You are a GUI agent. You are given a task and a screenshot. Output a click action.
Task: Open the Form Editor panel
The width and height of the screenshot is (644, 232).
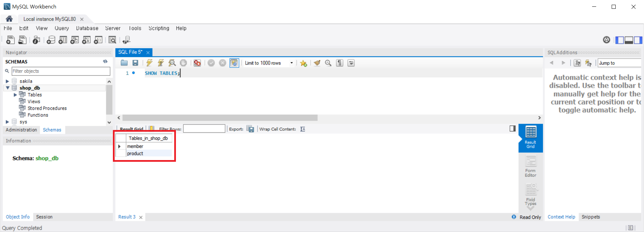click(x=530, y=166)
